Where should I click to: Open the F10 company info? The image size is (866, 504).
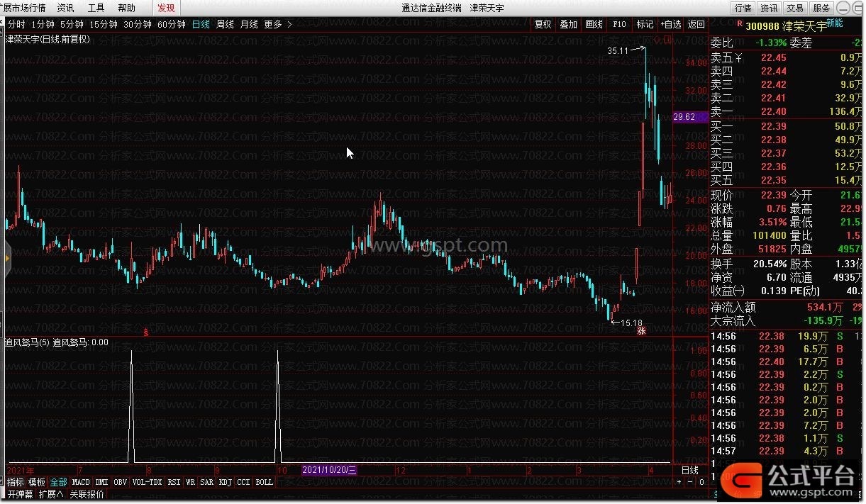(619, 24)
